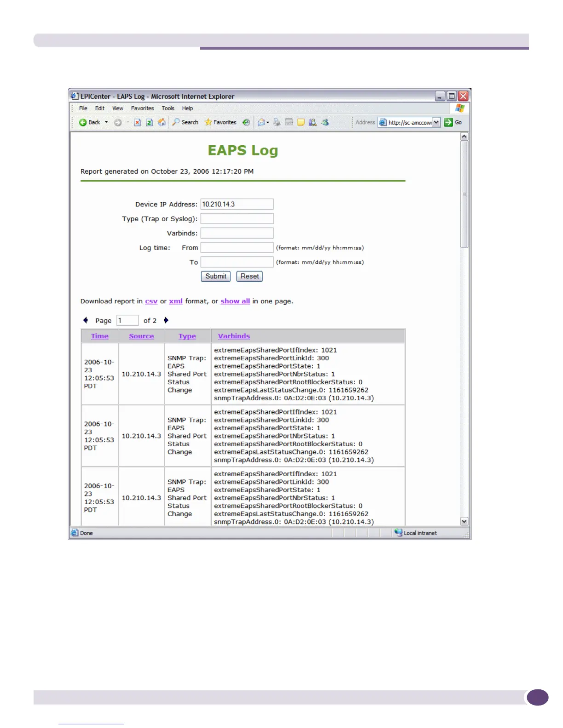Open the Help menu
The width and height of the screenshot is (563, 728).
click(187, 108)
